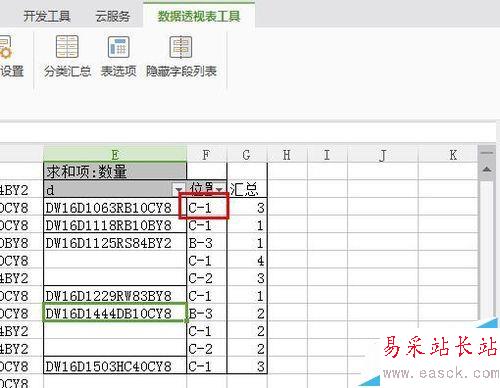Screen dimensions: 500x388
Task: Select cell DW16D1125RS84BY2
Action: pos(115,243)
